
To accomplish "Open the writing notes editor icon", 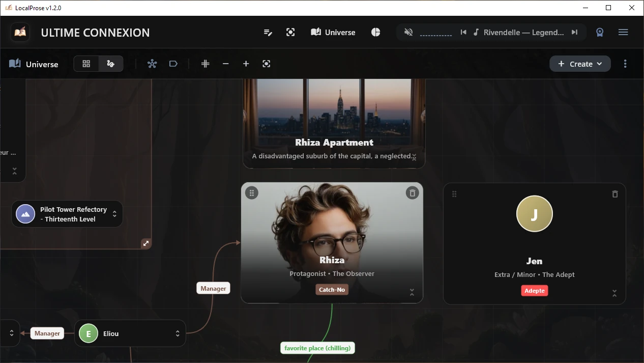I will tap(268, 32).
